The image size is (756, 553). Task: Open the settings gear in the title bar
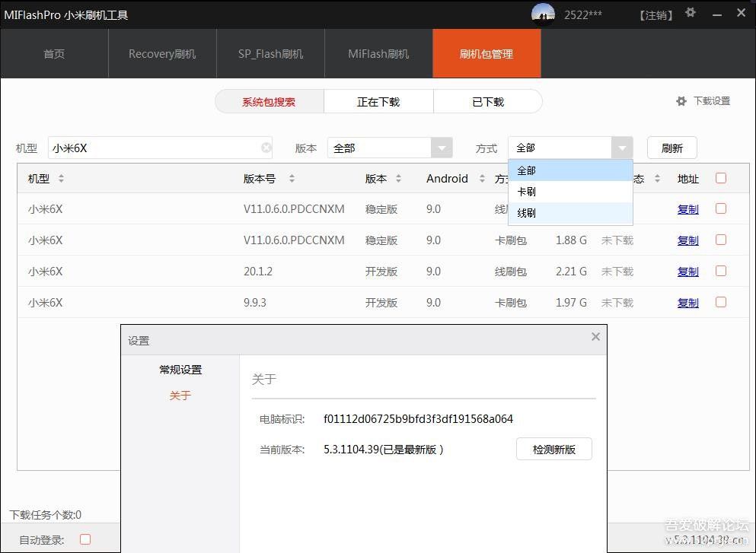click(690, 14)
